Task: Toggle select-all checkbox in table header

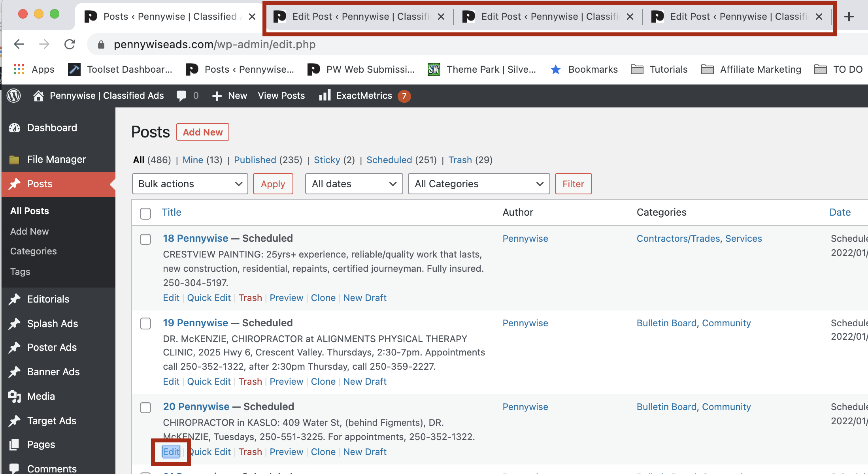Action: [145, 213]
